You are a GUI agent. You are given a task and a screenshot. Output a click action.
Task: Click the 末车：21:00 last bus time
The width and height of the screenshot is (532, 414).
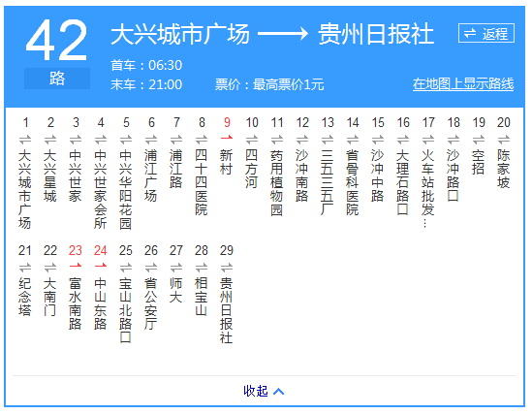(x=146, y=84)
